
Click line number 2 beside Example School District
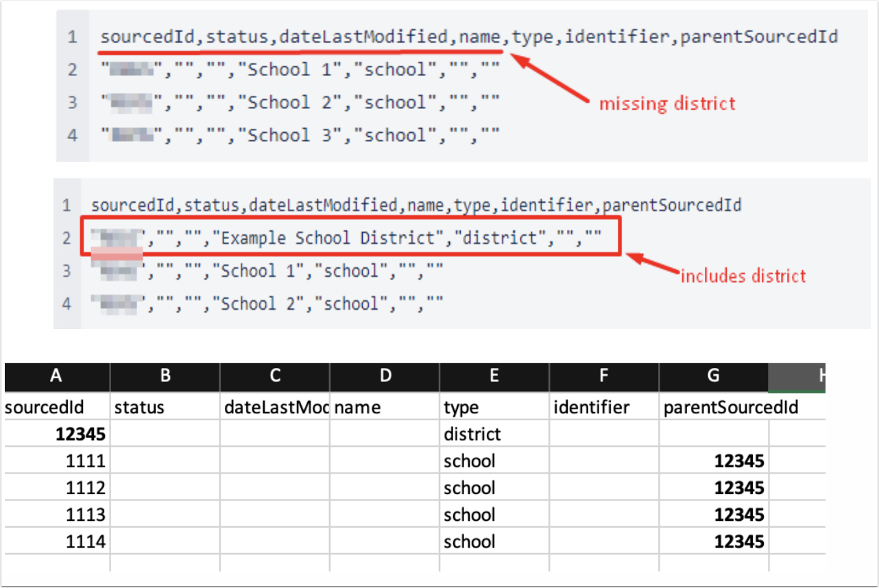pyautogui.click(x=67, y=238)
